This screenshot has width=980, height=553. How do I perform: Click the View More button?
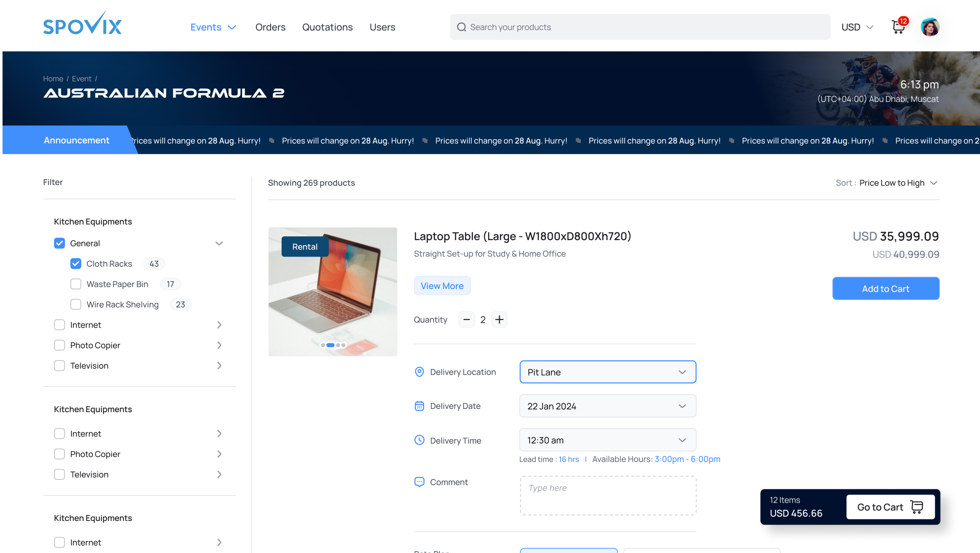click(442, 286)
